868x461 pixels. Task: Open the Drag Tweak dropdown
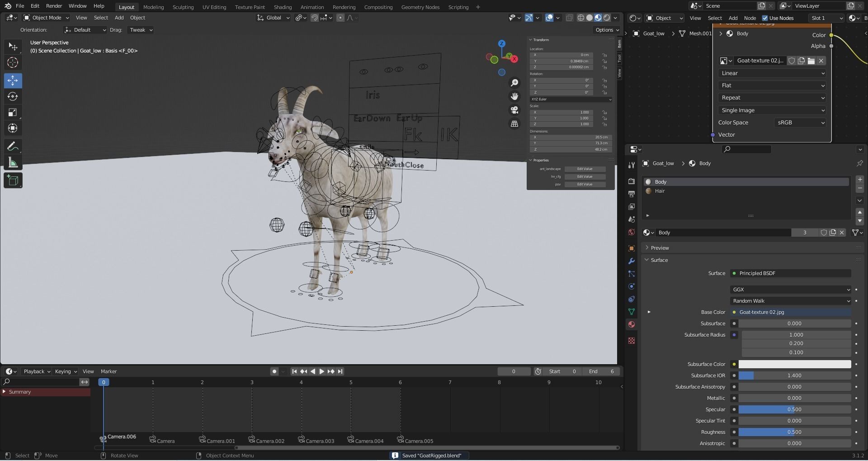(x=141, y=30)
